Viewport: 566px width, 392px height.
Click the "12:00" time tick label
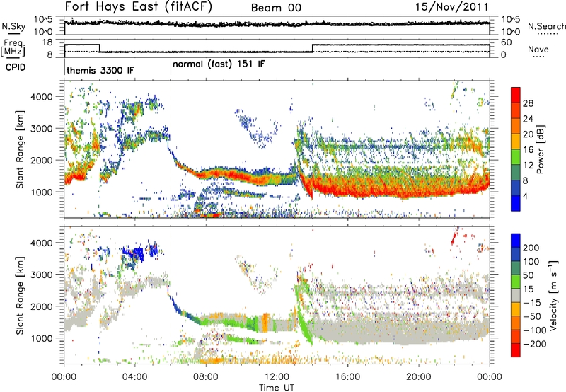pos(277,377)
